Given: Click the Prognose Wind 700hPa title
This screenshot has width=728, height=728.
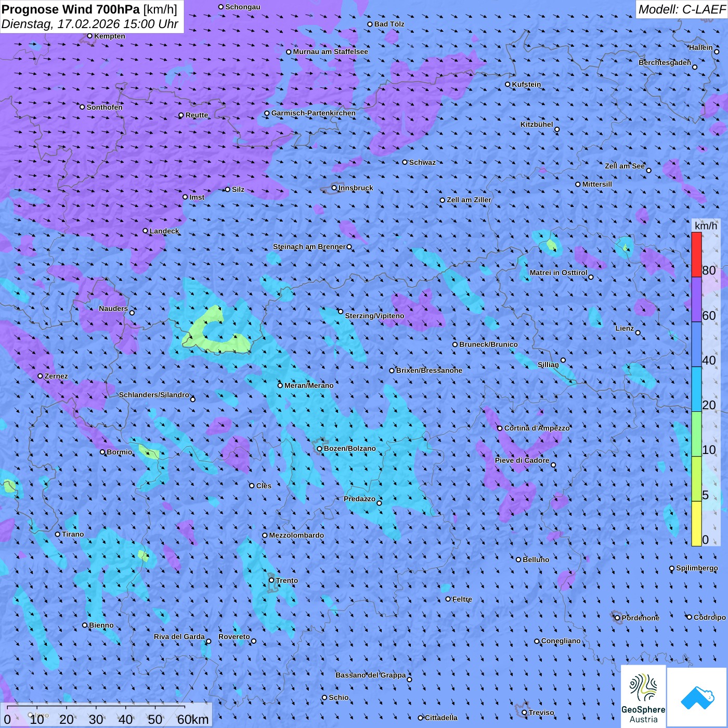Looking at the screenshot, I should click(x=71, y=9).
